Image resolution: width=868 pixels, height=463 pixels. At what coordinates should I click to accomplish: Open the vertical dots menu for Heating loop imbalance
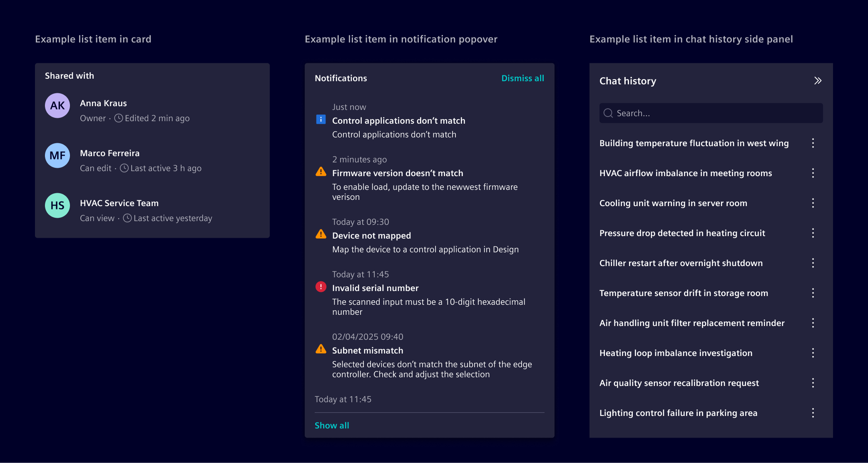coord(813,353)
